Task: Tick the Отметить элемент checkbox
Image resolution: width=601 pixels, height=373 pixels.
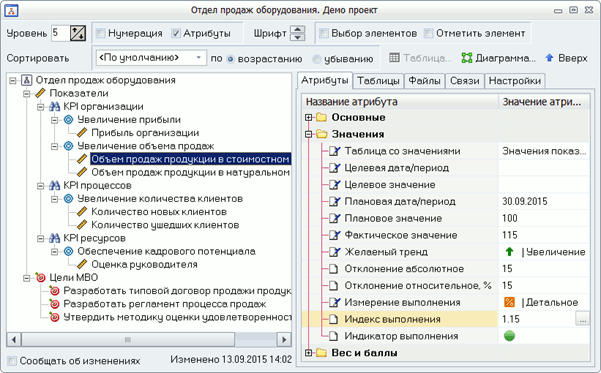Action: 428,33
